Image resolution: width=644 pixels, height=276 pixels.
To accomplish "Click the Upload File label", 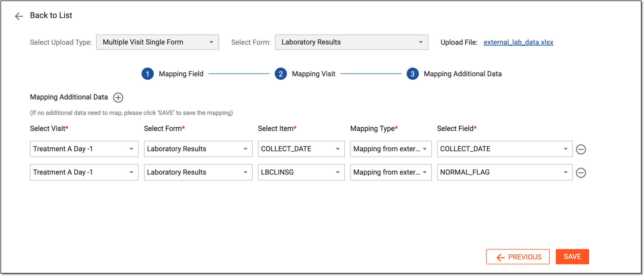I will [x=459, y=43].
